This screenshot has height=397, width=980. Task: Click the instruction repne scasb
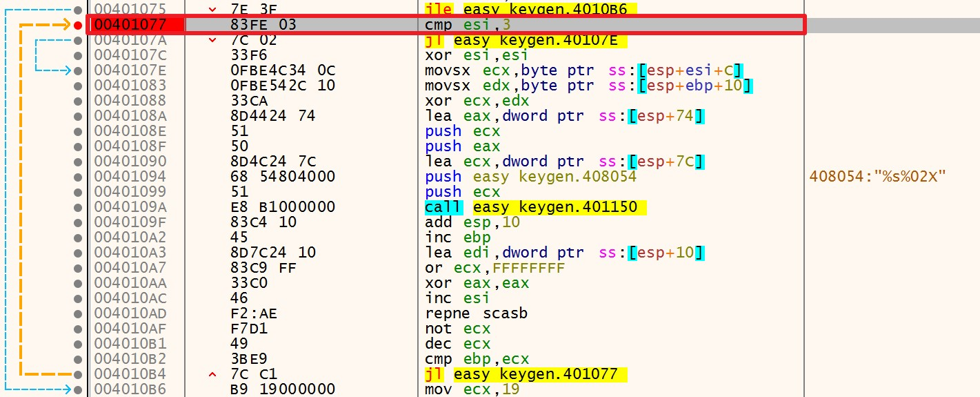(477, 313)
